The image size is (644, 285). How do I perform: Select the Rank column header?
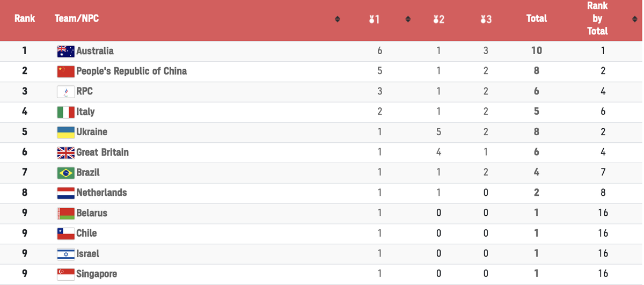tap(25, 18)
